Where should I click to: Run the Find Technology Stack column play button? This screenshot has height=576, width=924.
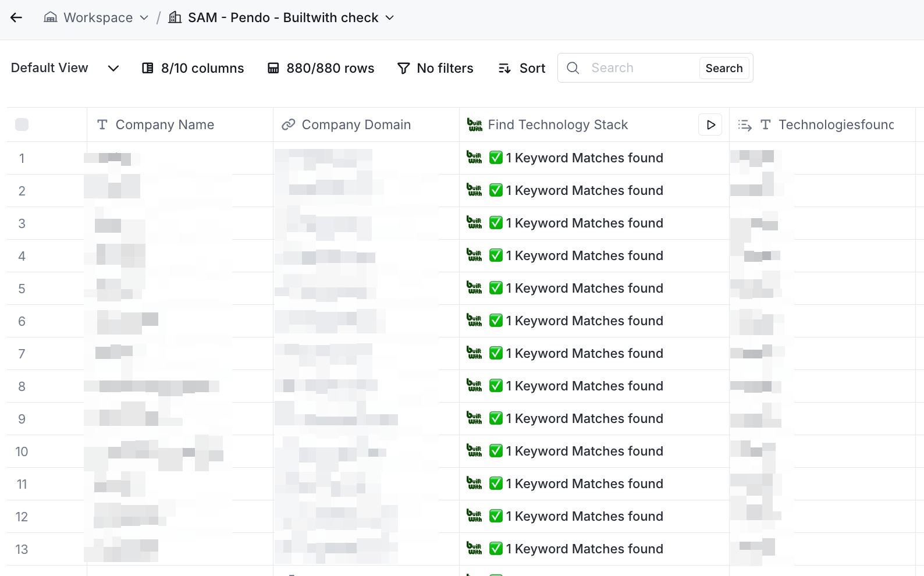pyautogui.click(x=710, y=125)
